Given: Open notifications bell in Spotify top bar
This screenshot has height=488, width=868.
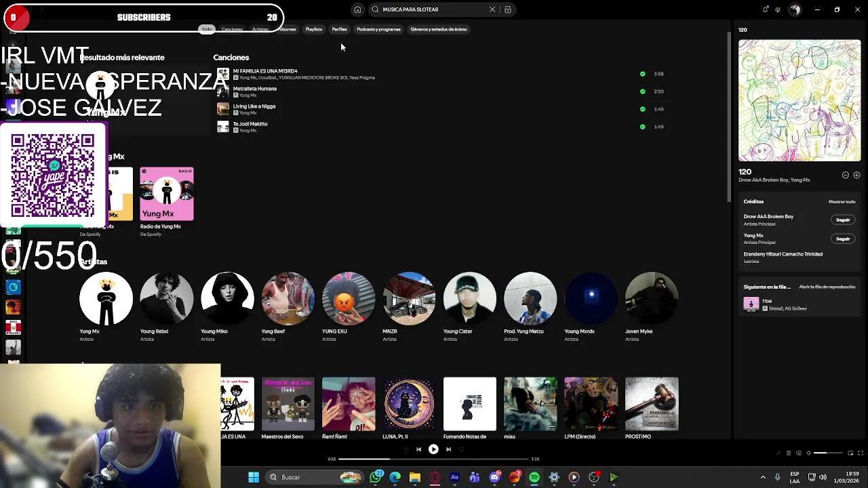Looking at the screenshot, I should coord(766,9).
